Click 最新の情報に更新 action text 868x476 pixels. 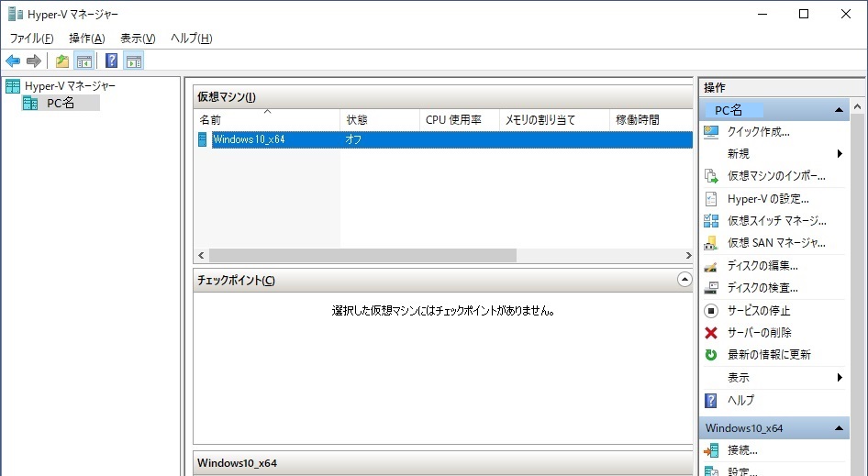point(769,355)
